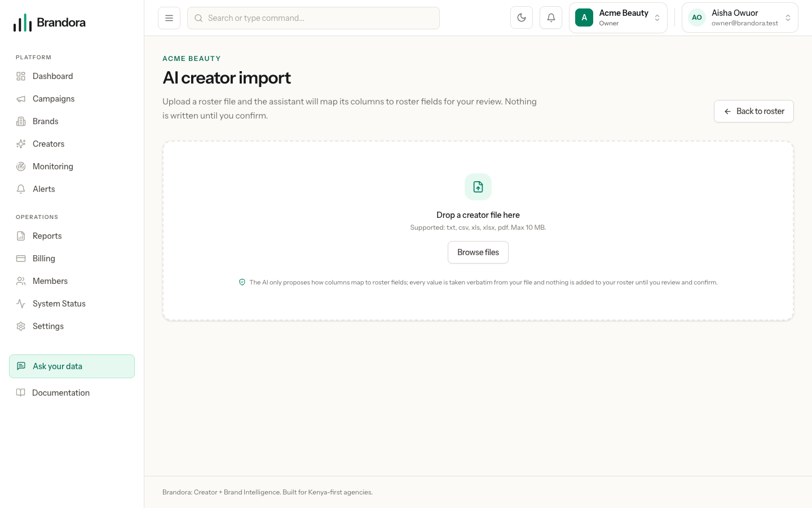Click the Brandora footer tagline text
Viewport: 812px width, 508px height.
[x=267, y=492]
